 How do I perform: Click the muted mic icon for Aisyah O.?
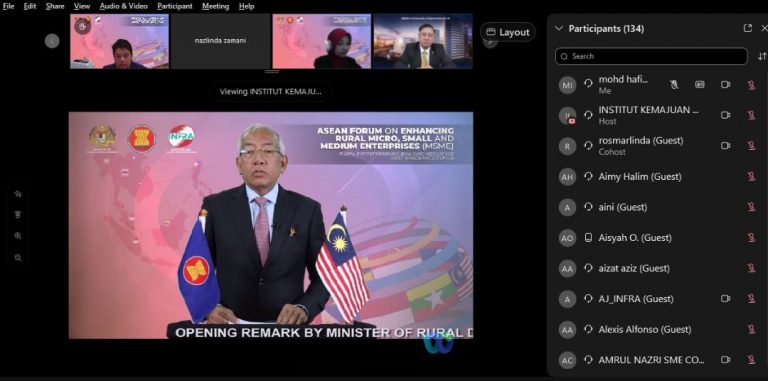751,238
